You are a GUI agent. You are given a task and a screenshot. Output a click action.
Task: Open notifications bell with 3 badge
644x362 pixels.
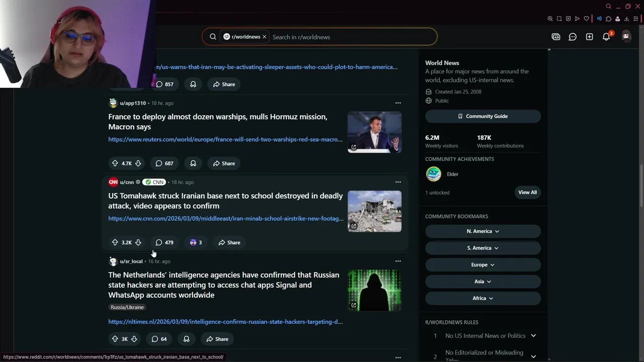tap(607, 36)
